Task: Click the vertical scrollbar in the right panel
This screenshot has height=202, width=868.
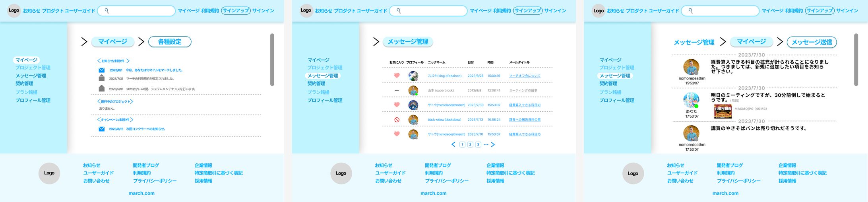Action: (856, 60)
